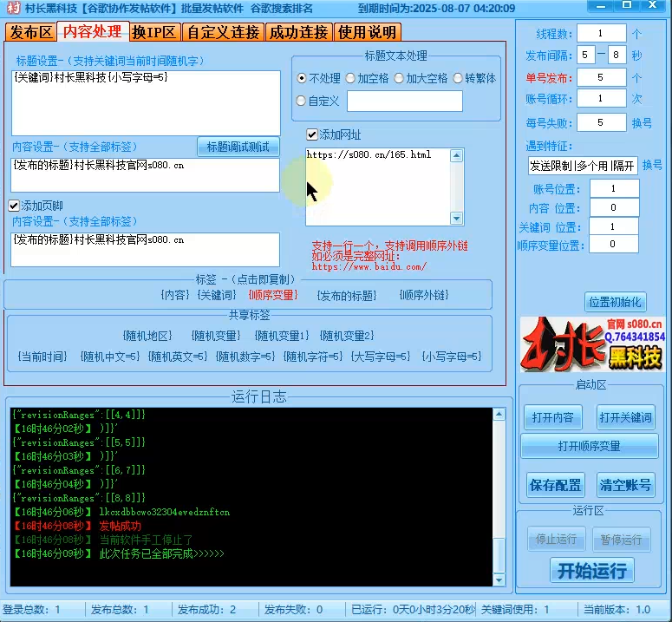The image size is (672, 622).
Task: Select the 不处理 radio option
Action: coord(318,78)
